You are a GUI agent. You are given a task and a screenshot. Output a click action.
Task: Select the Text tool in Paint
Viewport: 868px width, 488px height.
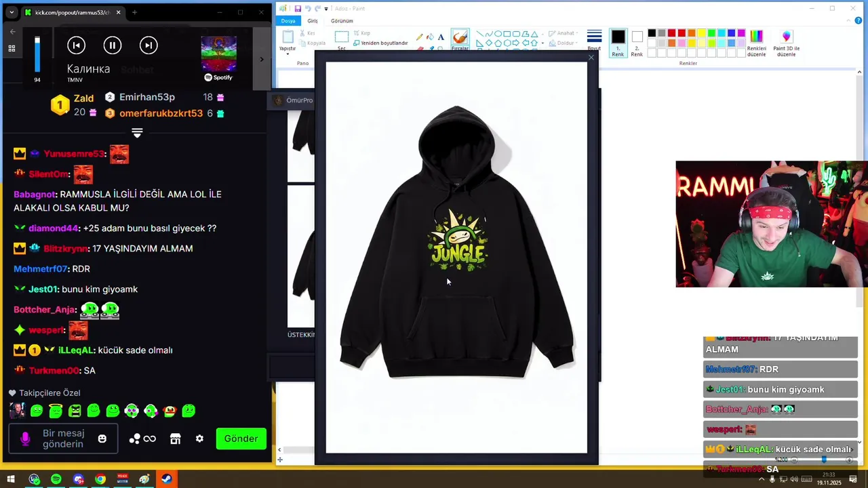pos(441,37)
